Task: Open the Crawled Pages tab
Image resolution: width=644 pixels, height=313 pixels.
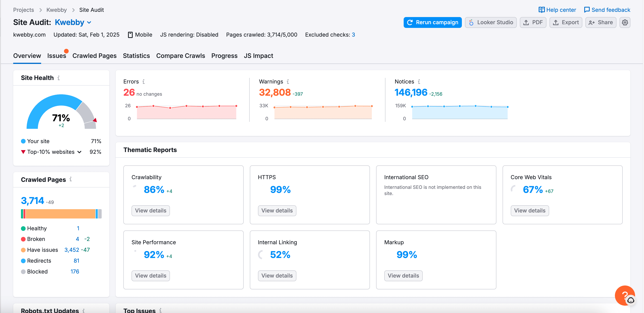Action: tap(94, 56)
